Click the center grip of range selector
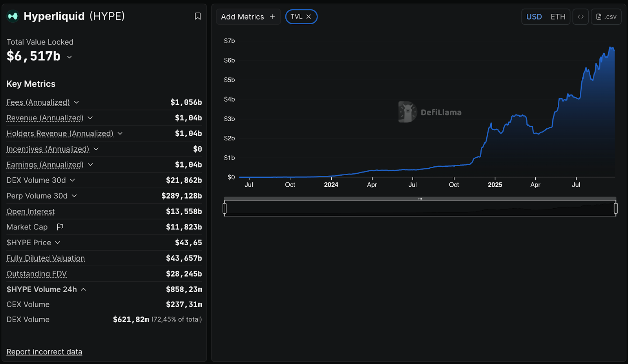 click(420, 199)
